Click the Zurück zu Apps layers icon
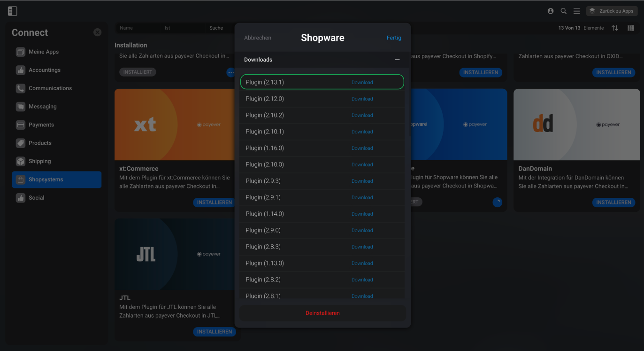The image size is (644, 351). pos(592,11)
